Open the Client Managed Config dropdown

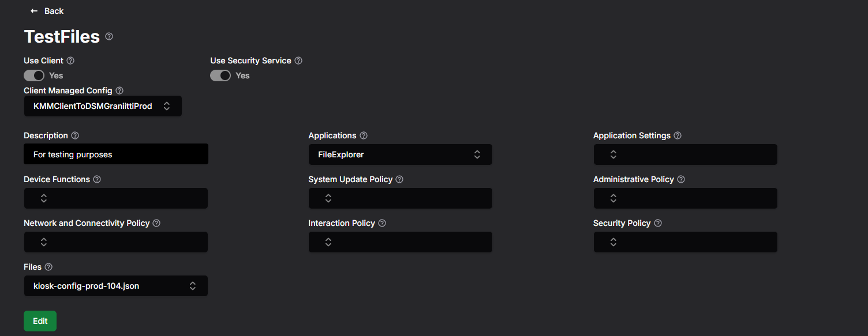[103, 106]
